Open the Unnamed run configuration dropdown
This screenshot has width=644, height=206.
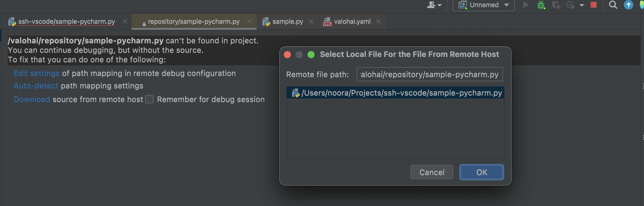tap(483, 5)
